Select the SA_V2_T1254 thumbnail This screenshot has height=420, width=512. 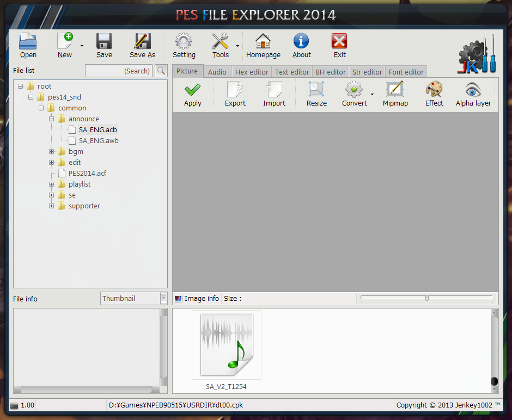click(x=227, y=345)
